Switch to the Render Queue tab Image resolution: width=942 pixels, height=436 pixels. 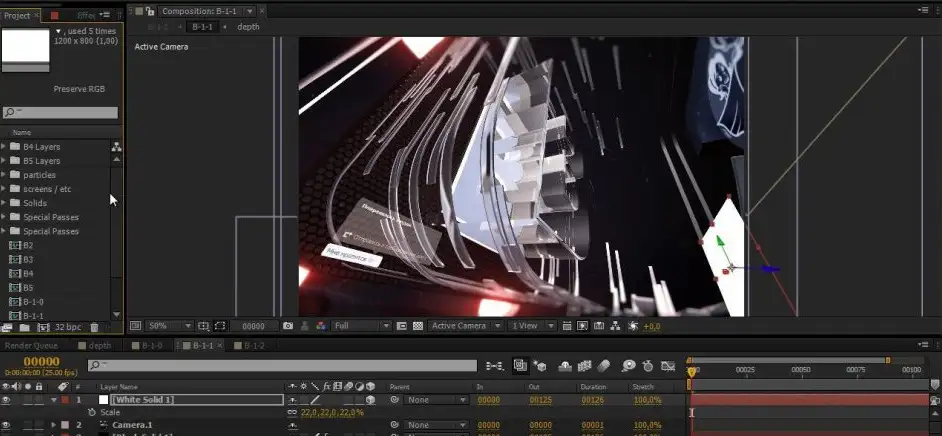point(31,345)
